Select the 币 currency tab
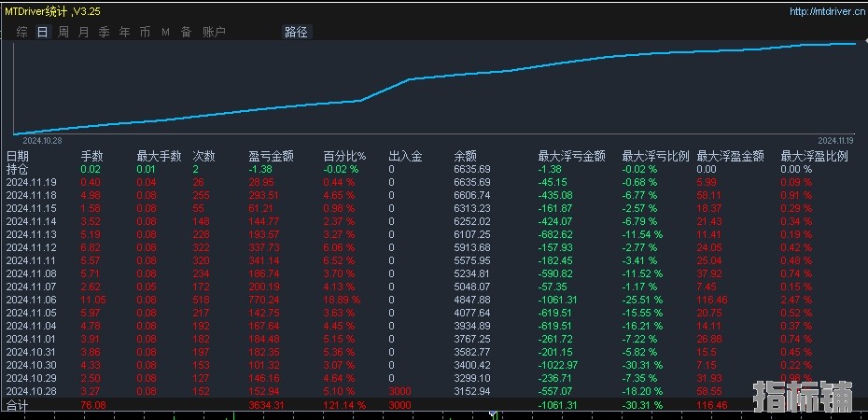This screenshot has width=868, height=420. (x=145, y=32)
